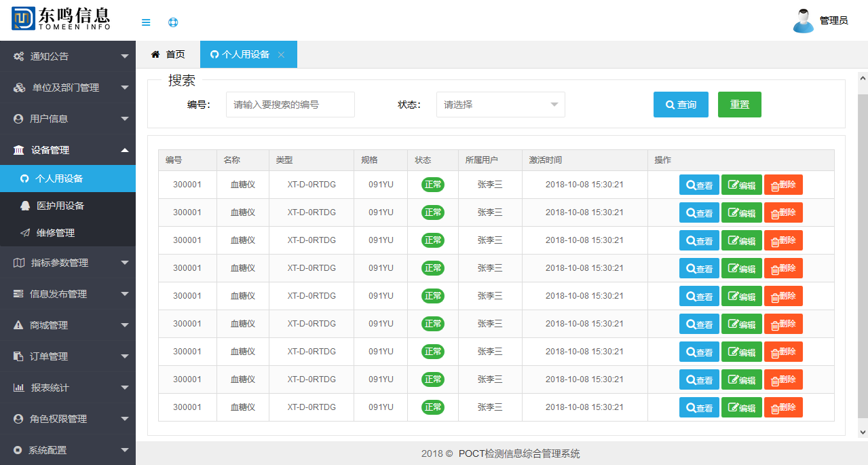The height and width of the screenshot is (465, 868).
Task: Collapse the 设备管理 sidebar section
Action: coord(68,150)
